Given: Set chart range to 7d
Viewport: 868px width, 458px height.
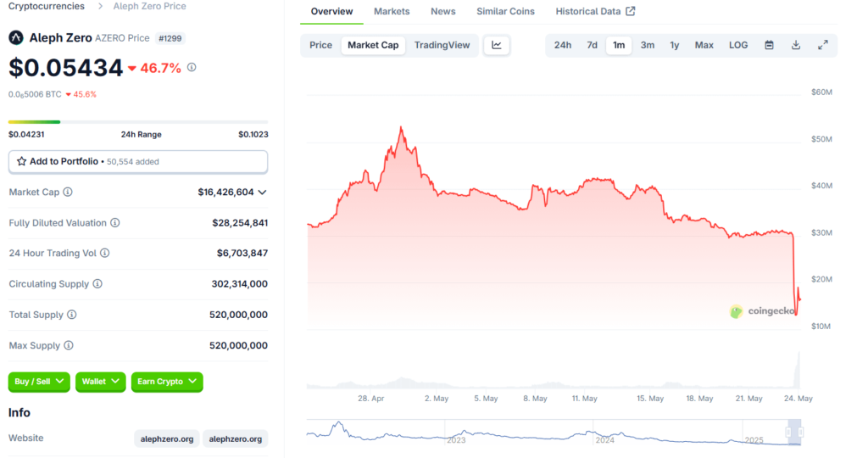Looking at the screenshot, I should [x=592, y=46].
